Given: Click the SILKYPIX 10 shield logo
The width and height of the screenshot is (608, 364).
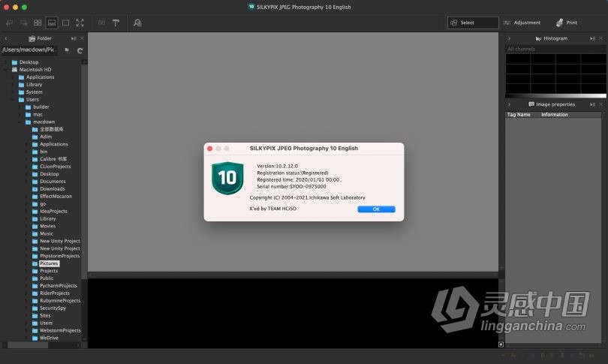Looking at the screenshot, I should point(227,178).
